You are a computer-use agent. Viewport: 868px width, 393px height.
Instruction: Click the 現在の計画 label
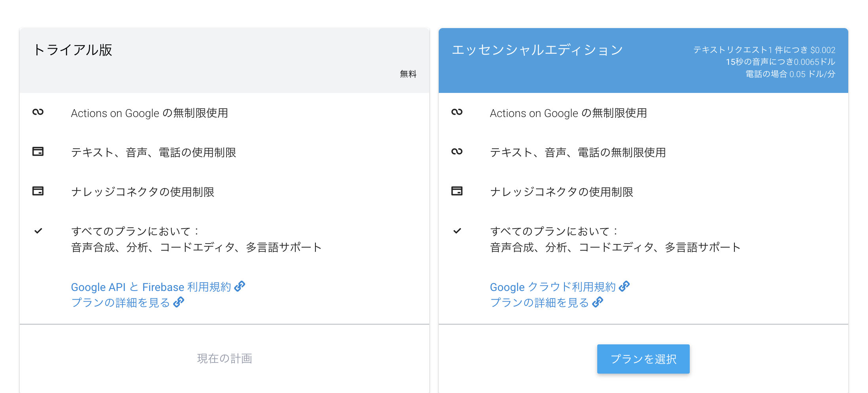pyautogui.click(x=225, y=359)
